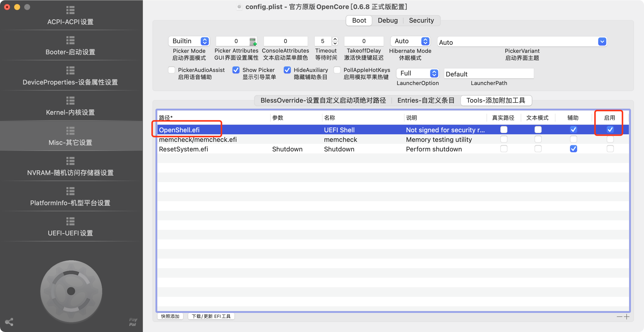
Task: Open the NVRAM settings section icon
Action: click(70, 161)
